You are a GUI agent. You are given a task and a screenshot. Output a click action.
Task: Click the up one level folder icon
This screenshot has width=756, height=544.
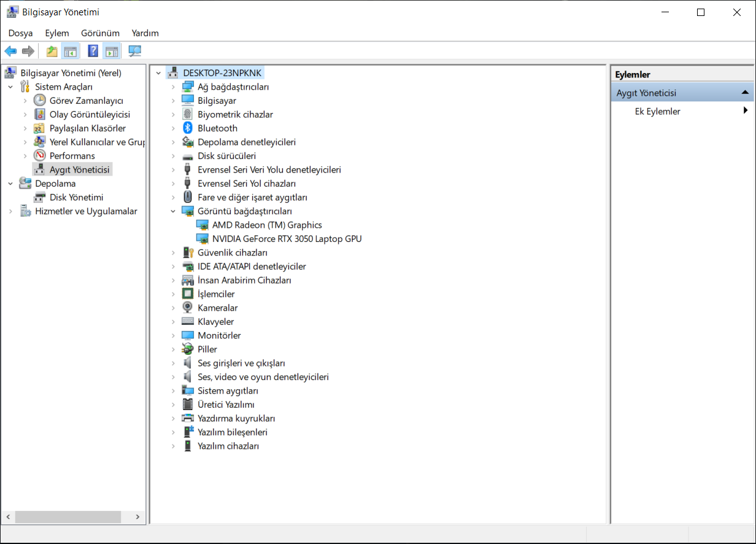tap(52, 51)
